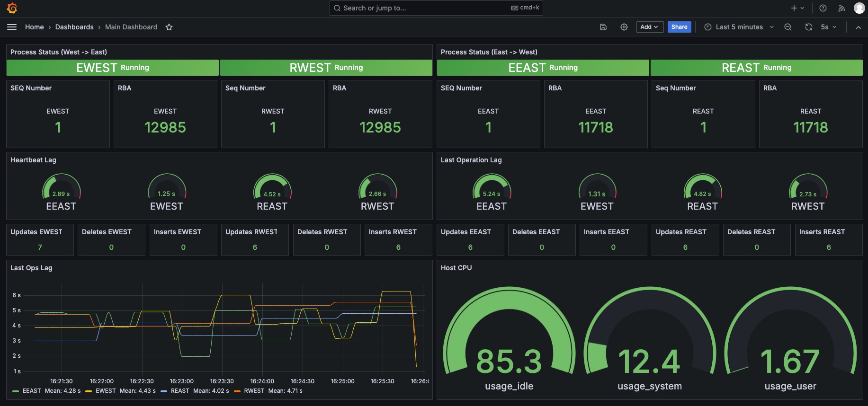868x406 pixels.
Task: Click the Grafana logo icon
Action: 12,8
